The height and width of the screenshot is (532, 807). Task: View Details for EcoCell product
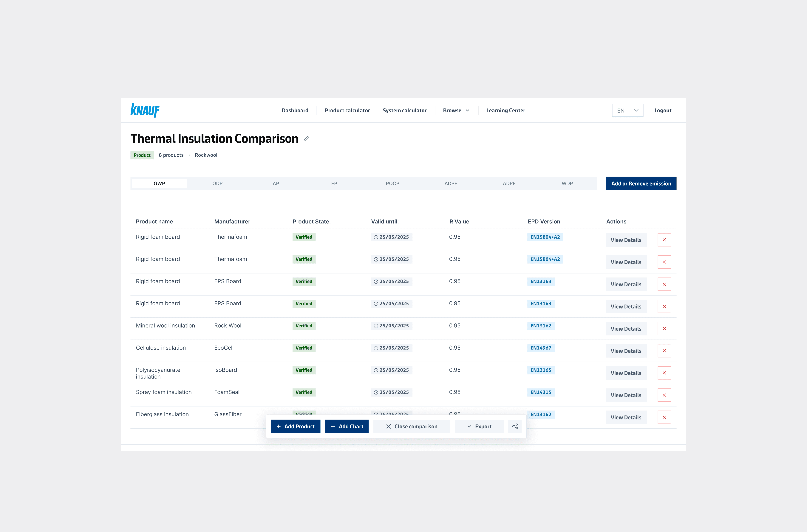pos(625,351)
